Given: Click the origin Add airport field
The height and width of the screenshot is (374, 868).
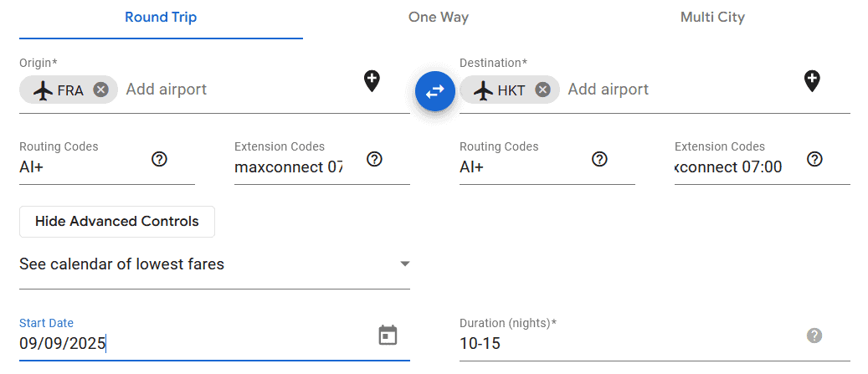Looking at the screenshot, I should pos(234,90).
